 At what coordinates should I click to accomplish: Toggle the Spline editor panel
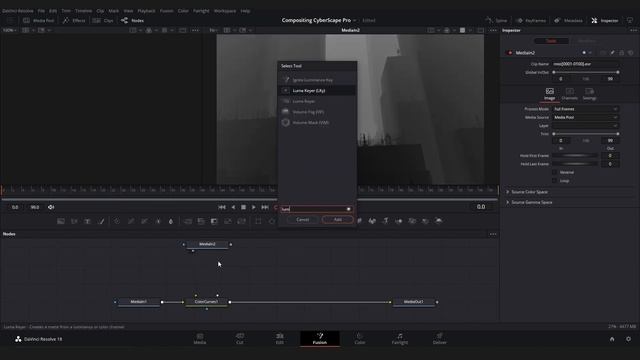coord(497,20)
